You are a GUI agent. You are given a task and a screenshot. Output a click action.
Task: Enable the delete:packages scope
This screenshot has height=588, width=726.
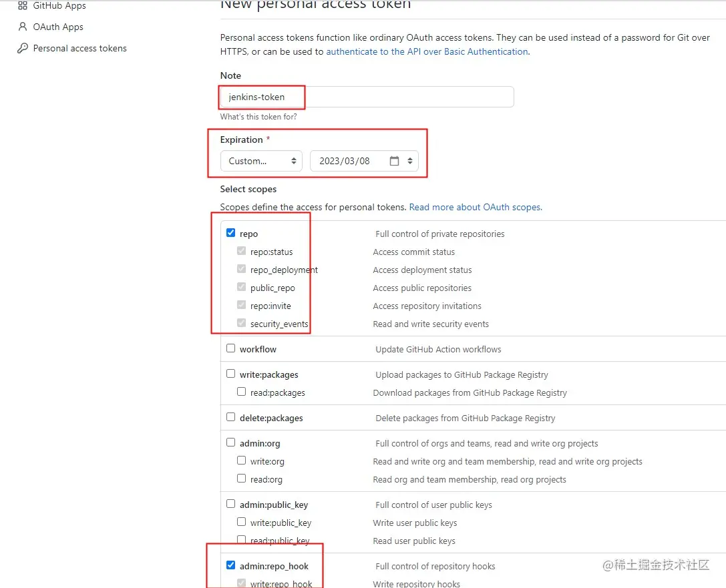tap(231, 417)
